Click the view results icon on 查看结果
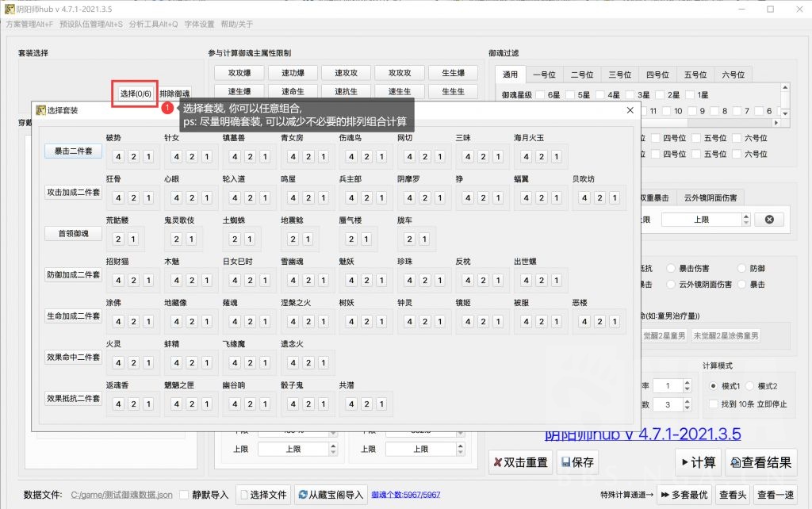The image size is (812, 509). click(735, 462)
